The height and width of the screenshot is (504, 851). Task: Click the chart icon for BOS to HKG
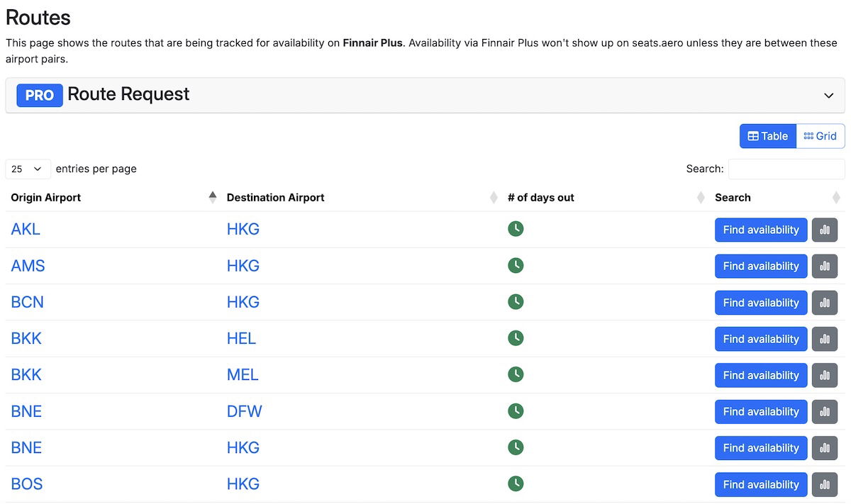click(x=824, y=484)
